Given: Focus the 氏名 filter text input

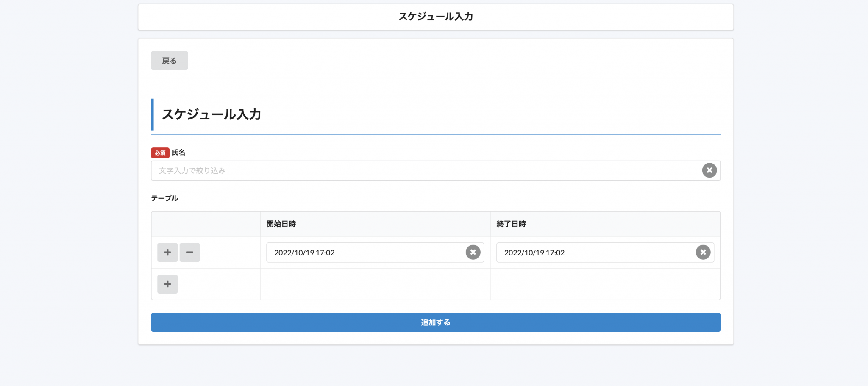Looking at the screenshot, I should coord(424,170).
